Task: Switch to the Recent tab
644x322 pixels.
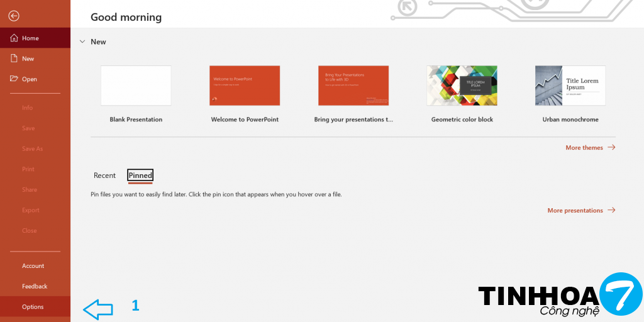Action: pos(104,175)
